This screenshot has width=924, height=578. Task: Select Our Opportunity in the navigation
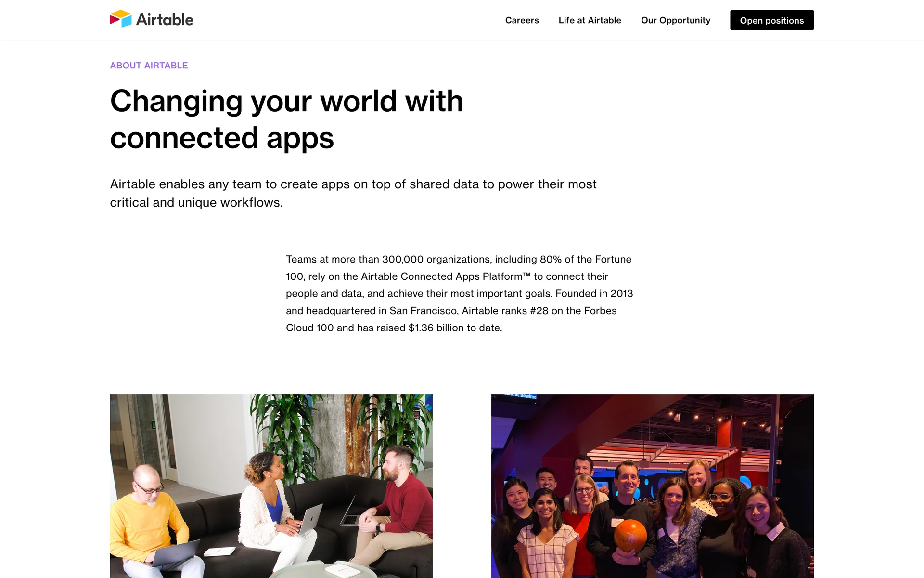(675, 20)
